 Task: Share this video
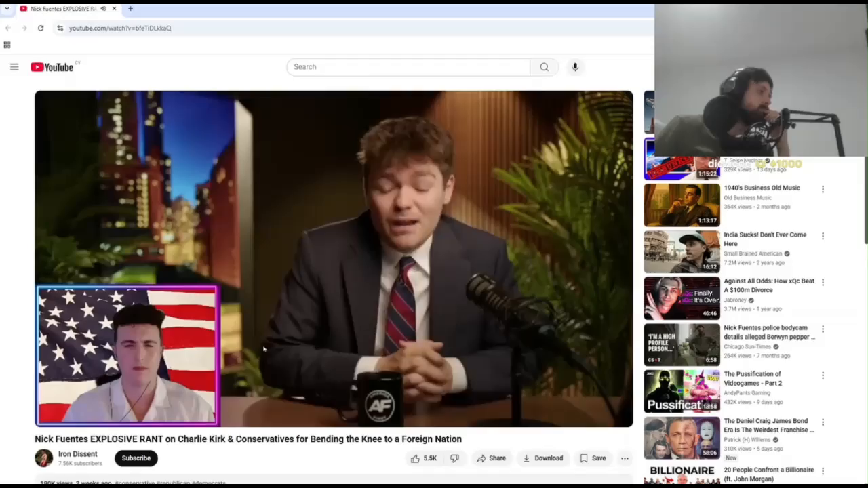[x=491, y=458]
